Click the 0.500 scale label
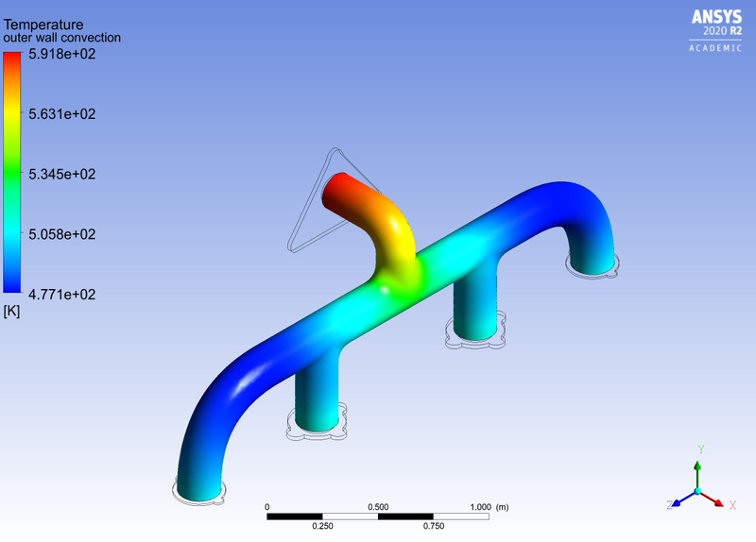Image resolution: width=756 pixels, height=542 pixels. [x=378, y=507]
